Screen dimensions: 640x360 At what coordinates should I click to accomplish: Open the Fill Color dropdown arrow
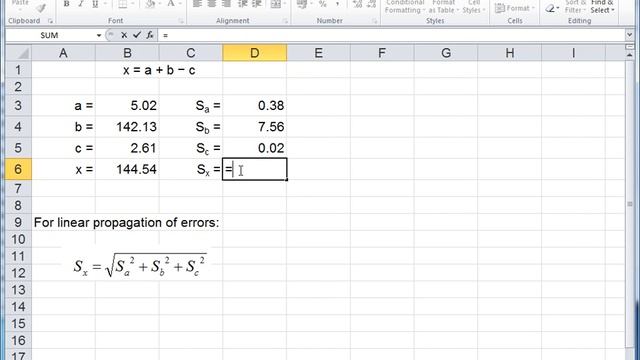click(x=160, y=4)
